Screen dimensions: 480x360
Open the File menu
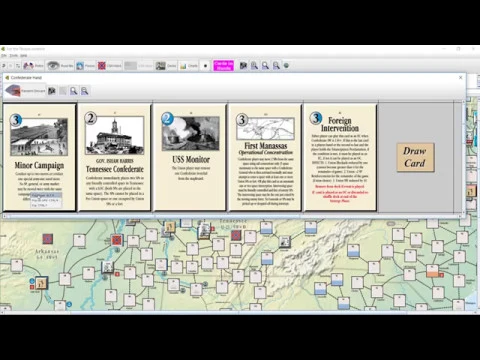4,56
